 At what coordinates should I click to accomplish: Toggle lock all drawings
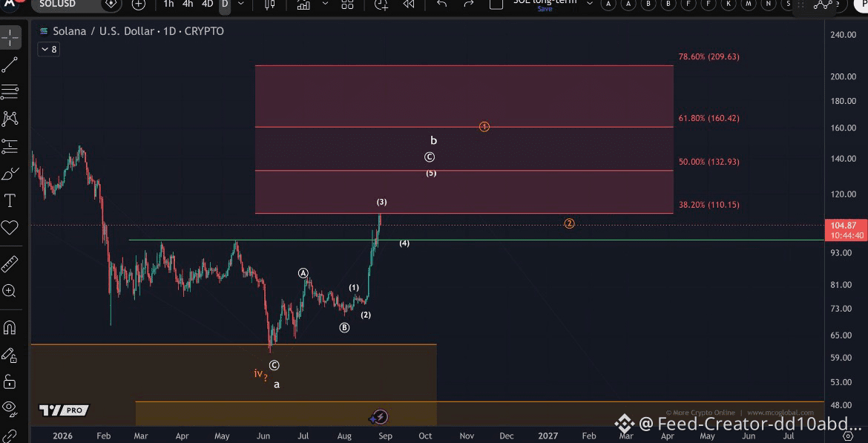(10, 381)
